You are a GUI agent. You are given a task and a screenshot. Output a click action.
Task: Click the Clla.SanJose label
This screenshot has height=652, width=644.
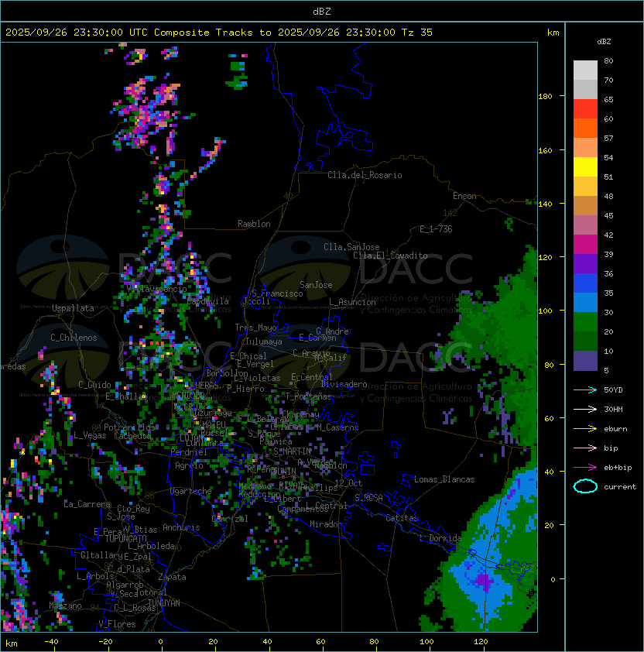point(351,247)
